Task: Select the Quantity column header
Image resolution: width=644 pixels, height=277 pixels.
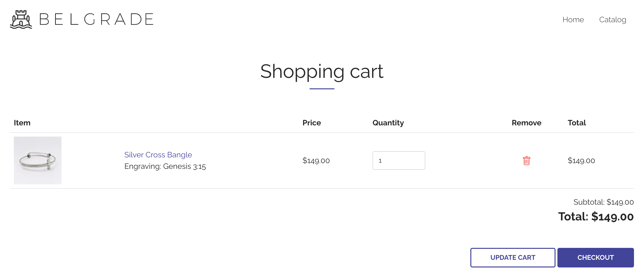Action: (x=388, y=123)
